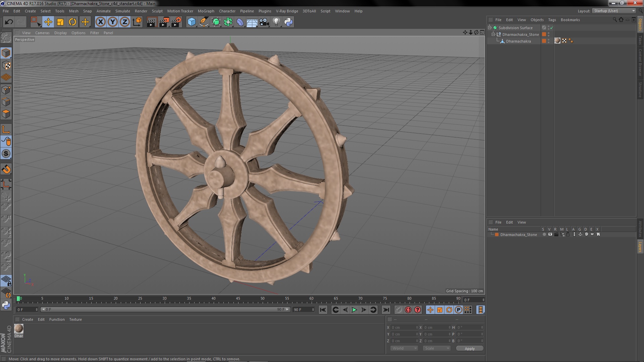
Task: Open the World coordinate dropdown
Action: tap(404, 348)
